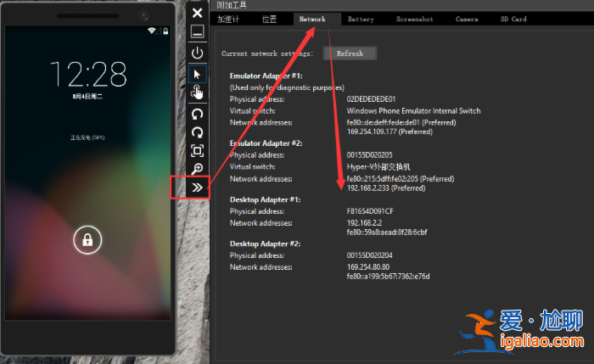Image resolution: width=594 pixels, height=364 pixels.
Task: Select the single-point mouse input tool
Action: (x=197, y=74)
